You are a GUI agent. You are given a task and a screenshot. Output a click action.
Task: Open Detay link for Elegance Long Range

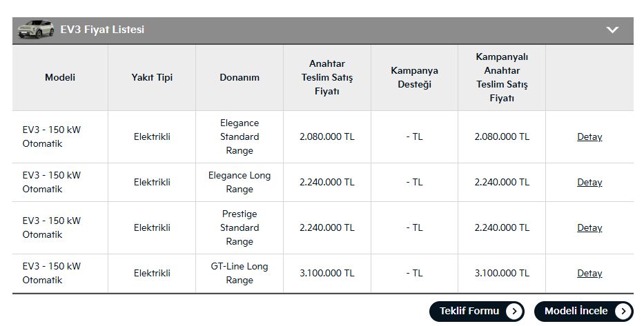coord(589,182)
